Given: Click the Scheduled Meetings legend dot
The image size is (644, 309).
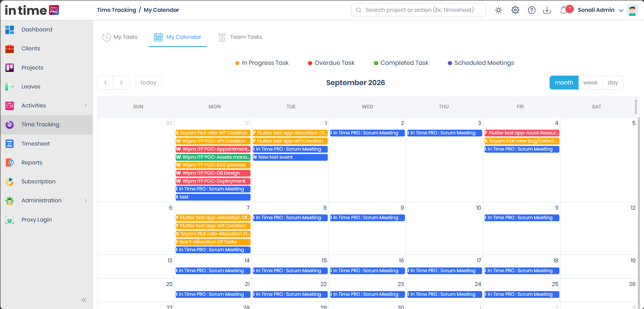Looking at the screenshot, I should tap(450, 63).
